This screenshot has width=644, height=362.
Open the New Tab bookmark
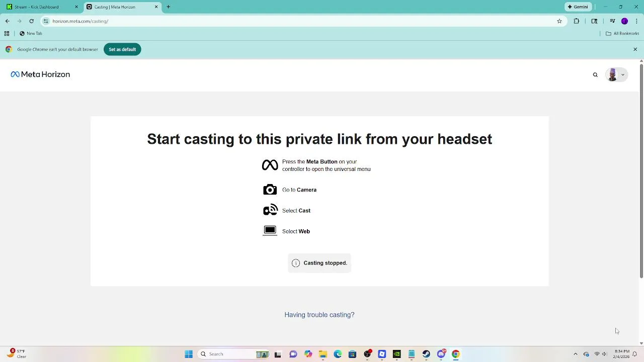31,33
